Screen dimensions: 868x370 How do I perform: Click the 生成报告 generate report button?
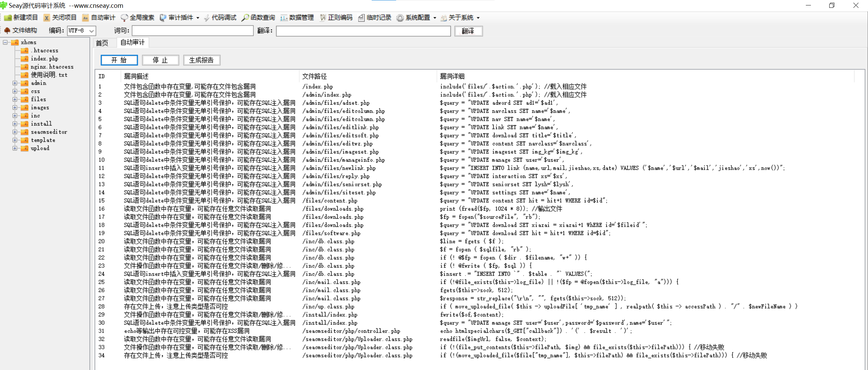click(201, 60)
